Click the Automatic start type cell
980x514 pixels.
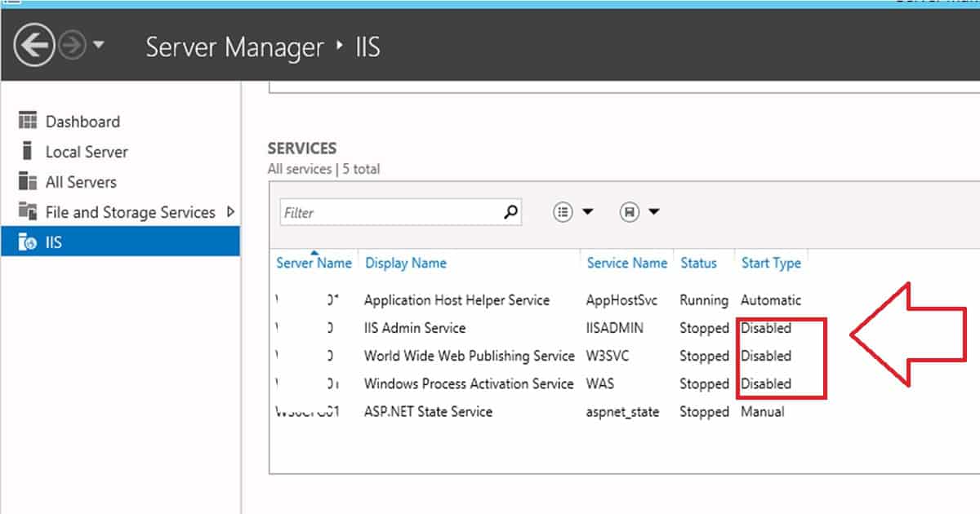pos(771,300)
